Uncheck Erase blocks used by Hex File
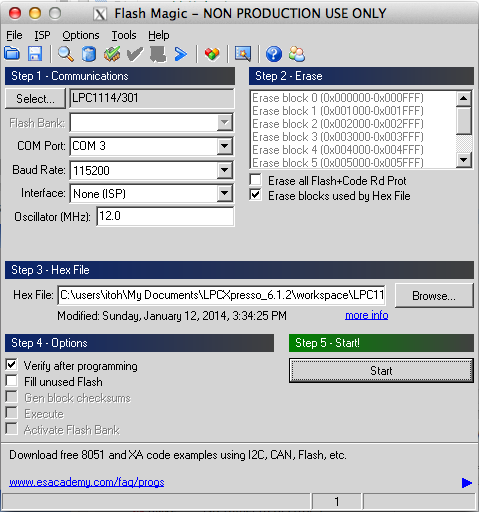This screenshot has width=479, height=512. point(256,195)
